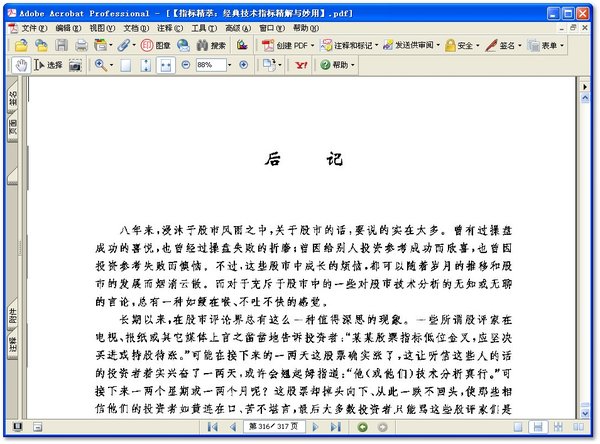Toggle the Fit Width view button

point(166,65)
